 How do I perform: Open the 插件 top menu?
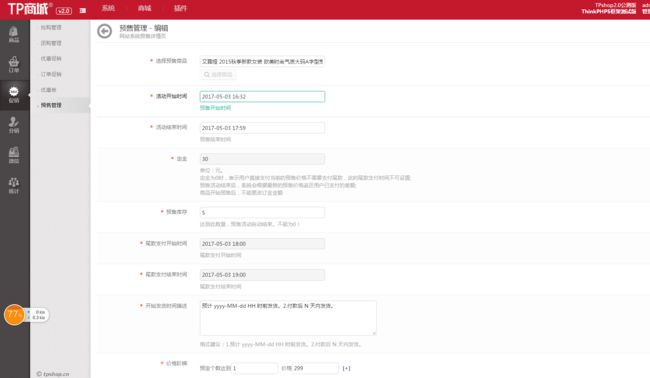pos(180,8)
